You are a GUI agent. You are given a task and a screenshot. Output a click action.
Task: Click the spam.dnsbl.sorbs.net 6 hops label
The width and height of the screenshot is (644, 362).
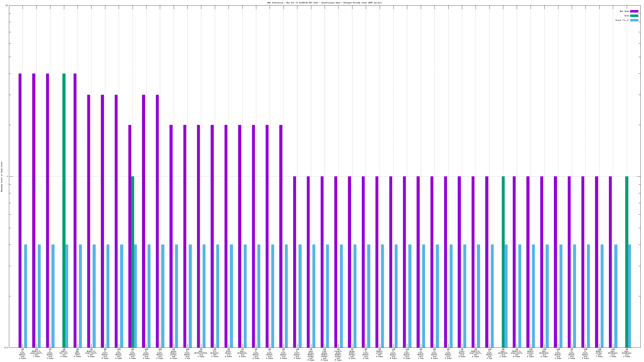click(x=174, y=354)
